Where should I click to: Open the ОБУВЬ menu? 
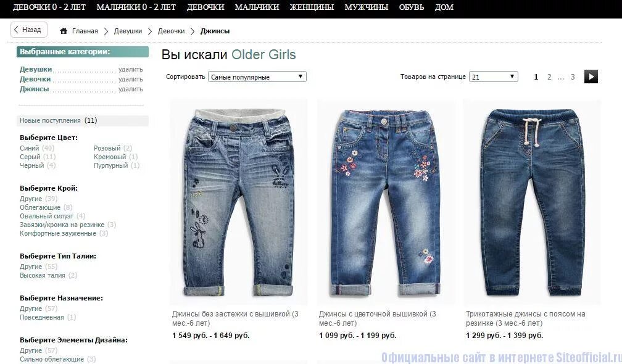412,7
